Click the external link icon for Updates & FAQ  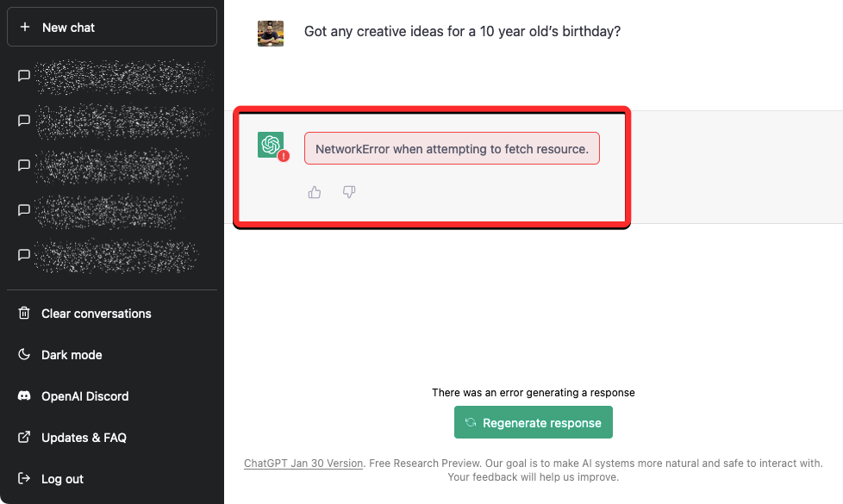(x=24, y=438)
